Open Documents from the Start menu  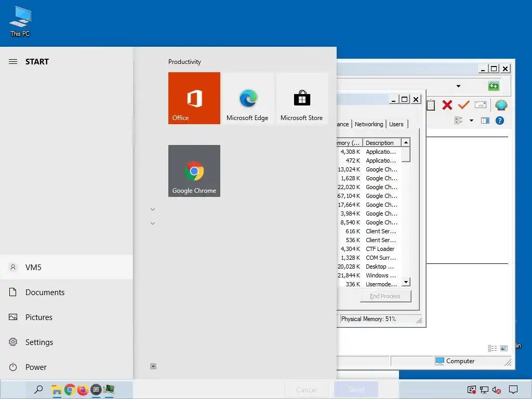(x=66, y=292)
